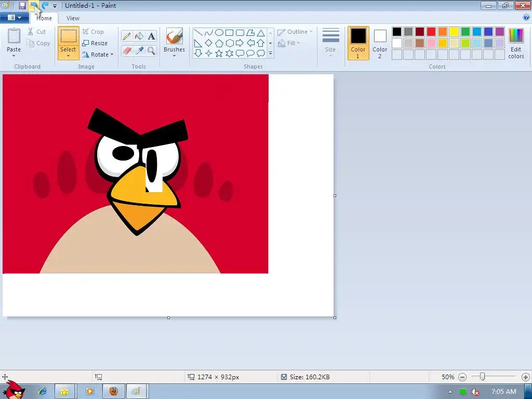
Task: Select the Color picker eyedropper tool
Action: click(x=139, y=50)
